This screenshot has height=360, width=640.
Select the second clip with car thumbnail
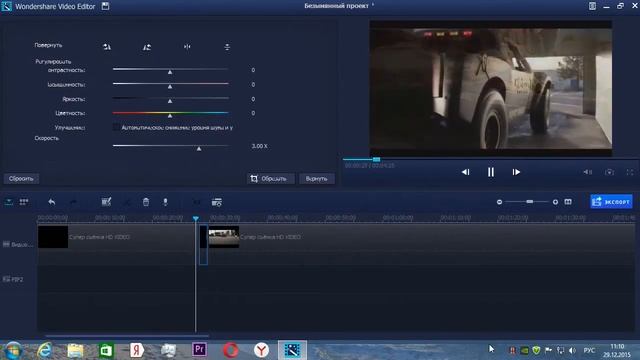[224, 237]
